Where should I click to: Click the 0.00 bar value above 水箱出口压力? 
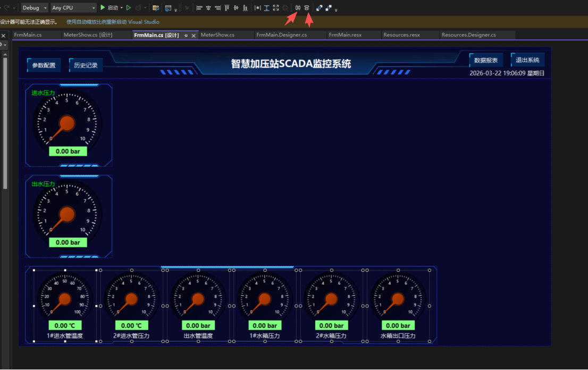(x=398, y=325)
